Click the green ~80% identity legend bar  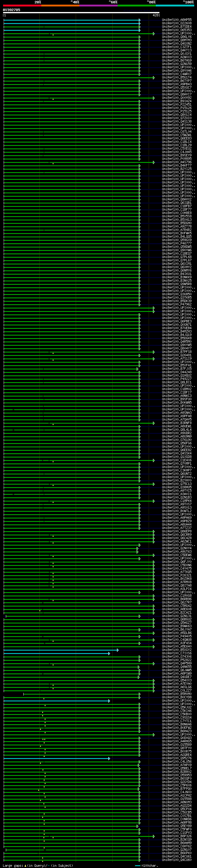click(x=137, y=6)
